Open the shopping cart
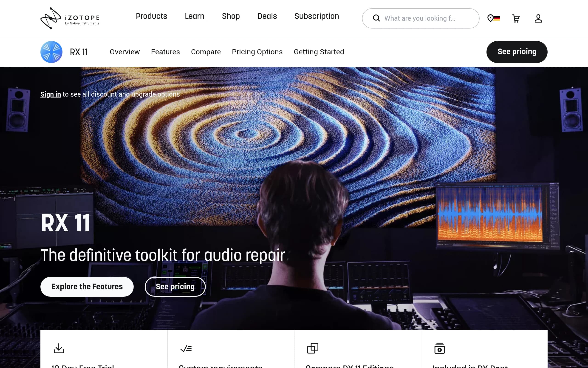The image size is (588, 368). (516, 18)
